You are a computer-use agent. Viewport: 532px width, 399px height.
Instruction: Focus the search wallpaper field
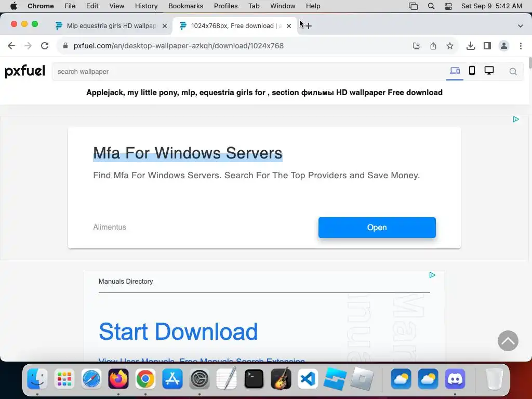[248, 72]
